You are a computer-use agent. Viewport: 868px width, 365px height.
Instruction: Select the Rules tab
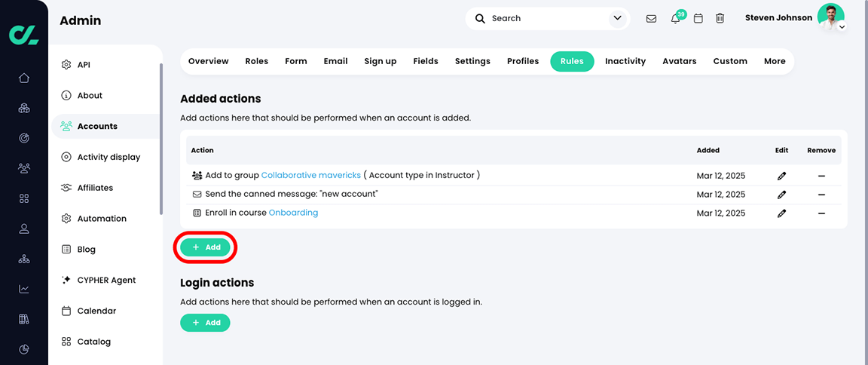[x=572, y=62]
